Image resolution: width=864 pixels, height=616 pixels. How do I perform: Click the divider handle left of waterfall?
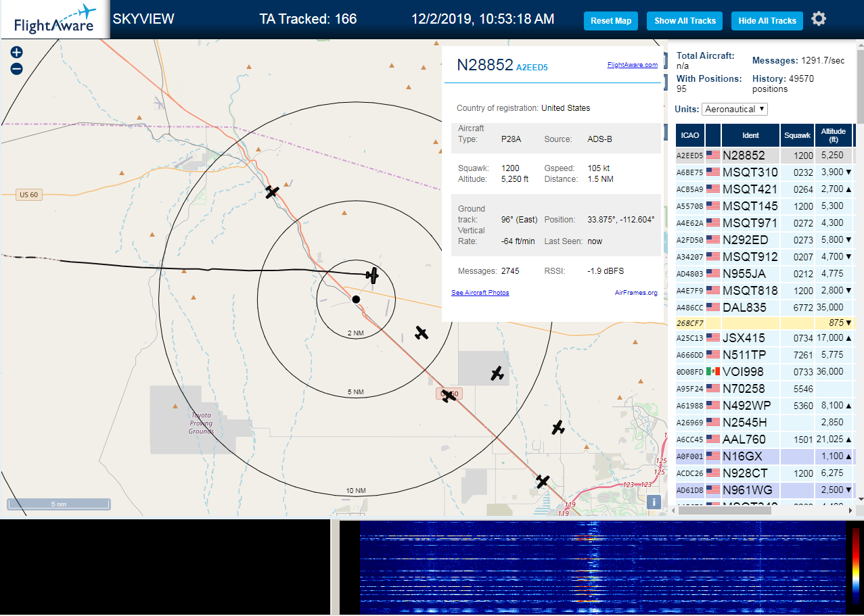tap(334, 567)
